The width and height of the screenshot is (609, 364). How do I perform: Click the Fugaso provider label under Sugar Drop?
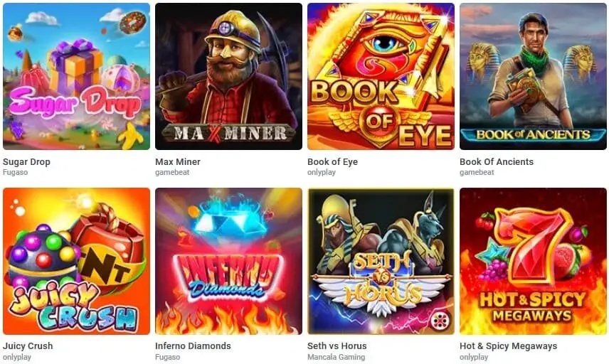click(x=15, y=172)
